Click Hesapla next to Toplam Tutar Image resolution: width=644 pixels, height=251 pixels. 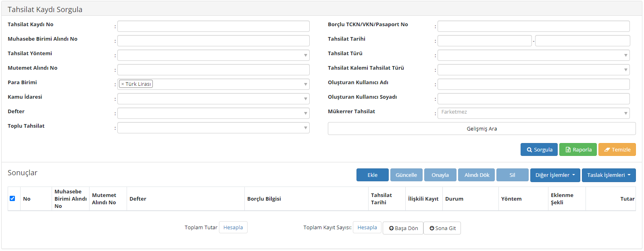(x=233, y=227)
